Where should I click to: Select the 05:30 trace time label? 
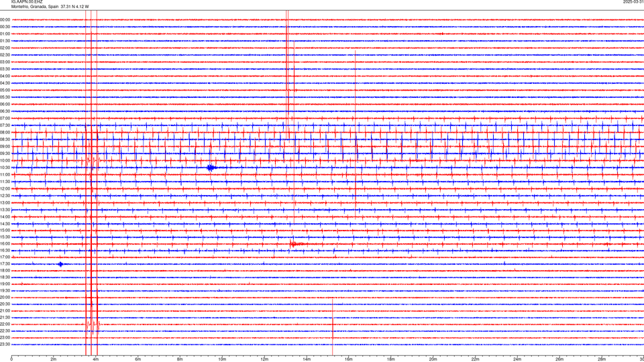(5, 97)
